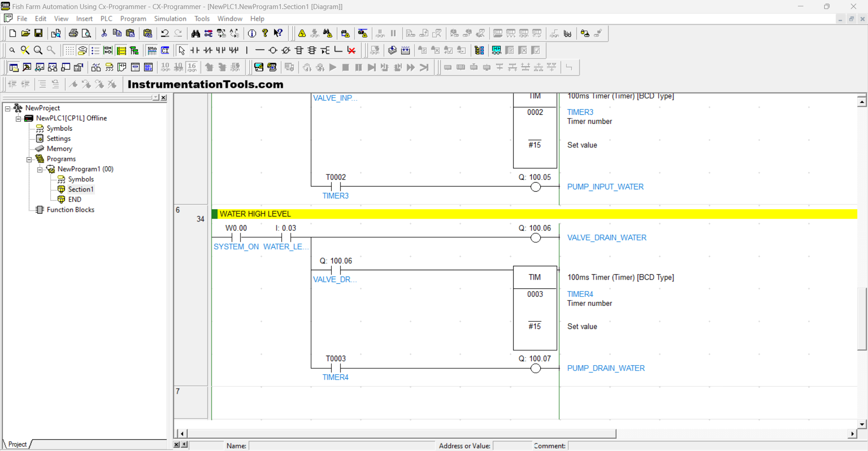The width and height of the screenshot is (868, 451).
Task: Print the ladder program using printer icon
Action: tap(73, 33)
